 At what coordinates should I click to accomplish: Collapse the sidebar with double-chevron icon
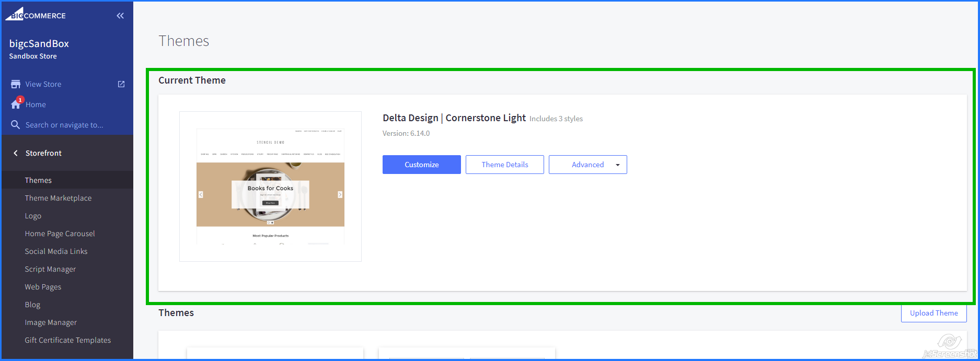pyautogui.click(x=120, y=16)
